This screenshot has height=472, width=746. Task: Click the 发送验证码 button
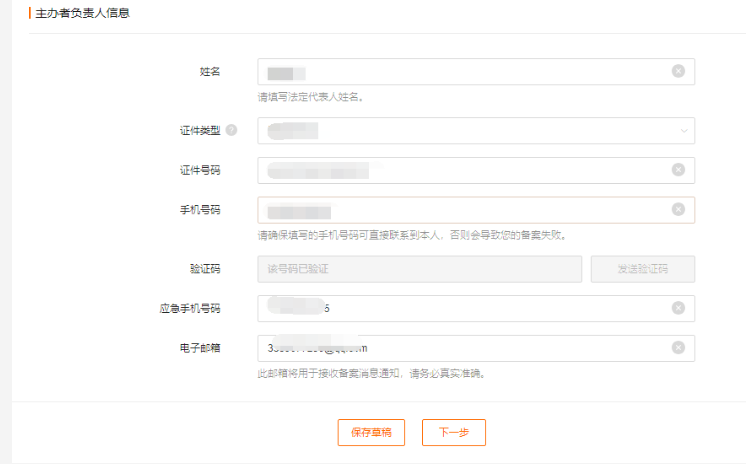tap(642, 269)
